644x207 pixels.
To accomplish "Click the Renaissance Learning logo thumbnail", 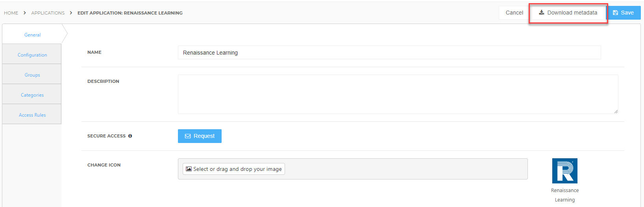I will 565,171.
